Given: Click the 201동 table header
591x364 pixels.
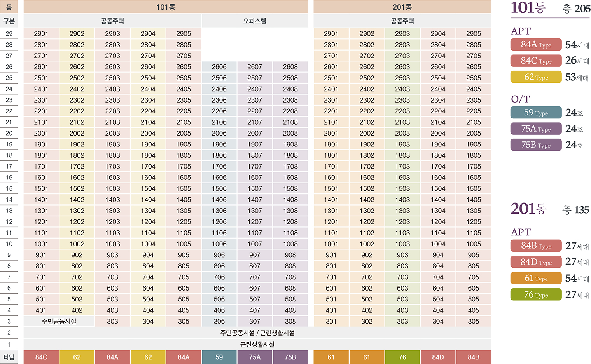Looking at the screenshot, I should [402, 7].
